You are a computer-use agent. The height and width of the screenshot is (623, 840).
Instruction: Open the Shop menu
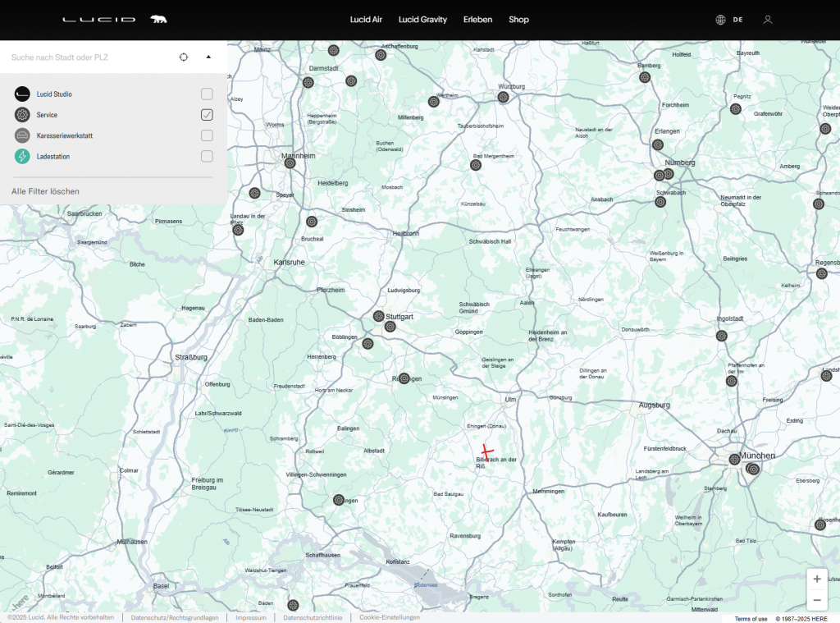tap(518, 20)
